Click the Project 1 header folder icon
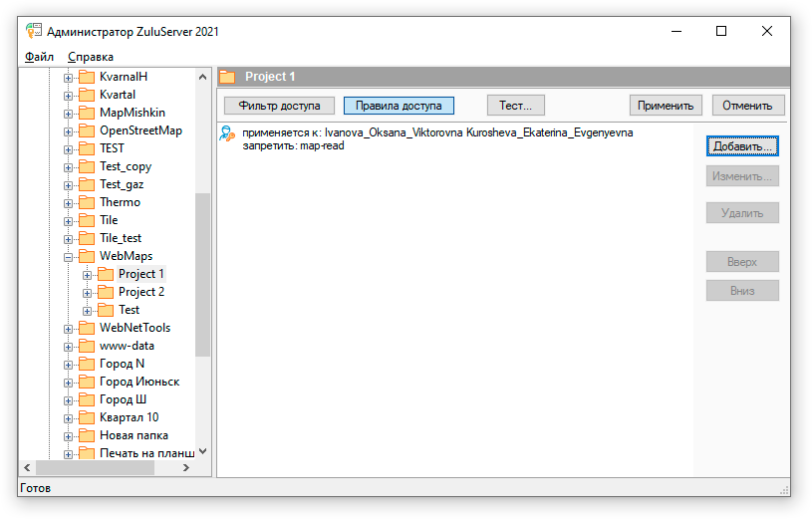812x519 pixels. point(227,77)
